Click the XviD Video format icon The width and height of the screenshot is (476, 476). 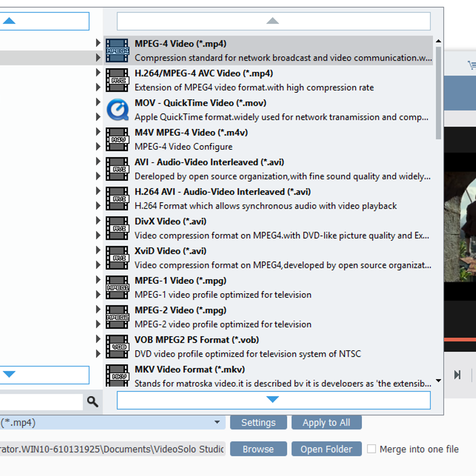point(118,258)
